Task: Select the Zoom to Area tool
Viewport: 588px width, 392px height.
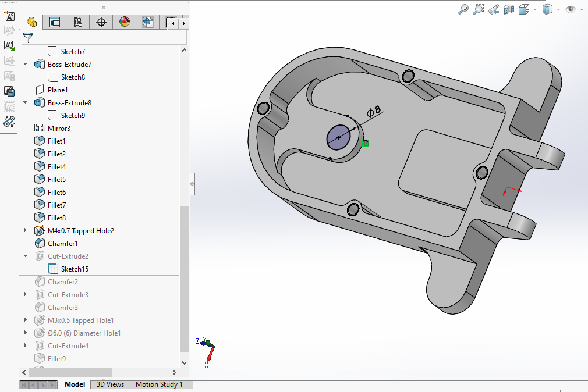Action: pos(479,9)
